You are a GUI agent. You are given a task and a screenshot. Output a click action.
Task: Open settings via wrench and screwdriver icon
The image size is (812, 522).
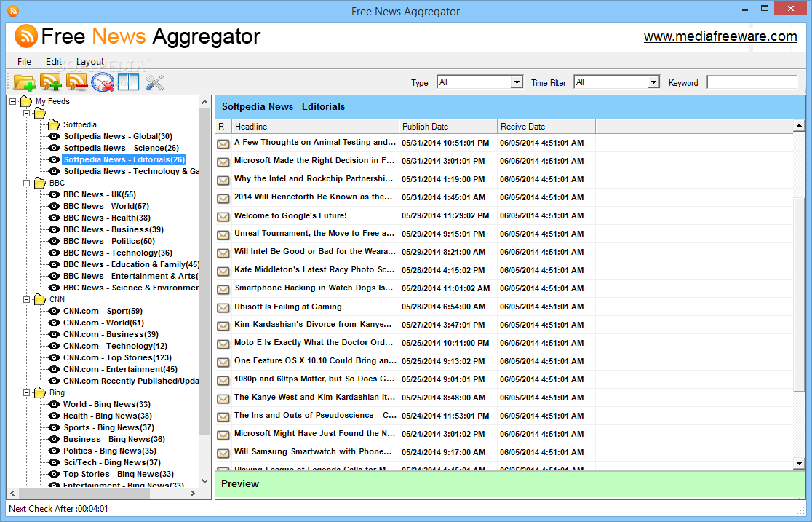(154, 82)
